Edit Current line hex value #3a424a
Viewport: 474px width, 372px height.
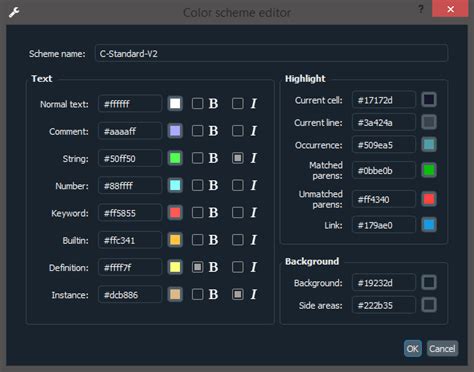[x=384, y=122]
